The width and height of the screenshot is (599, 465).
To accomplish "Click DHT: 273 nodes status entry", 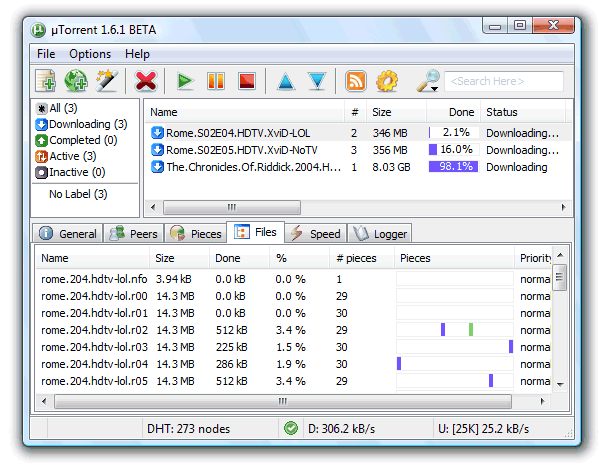I will tap(188, 429).
